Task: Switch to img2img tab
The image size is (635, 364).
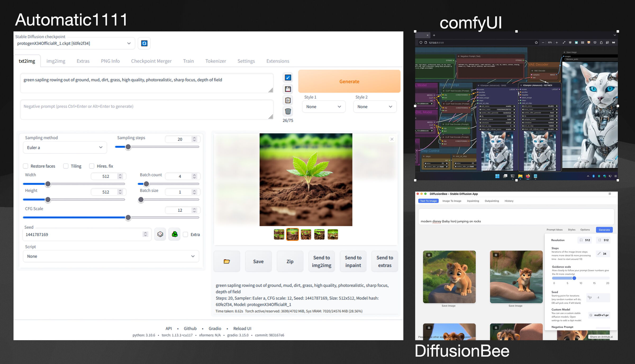Action: (56, 61)
